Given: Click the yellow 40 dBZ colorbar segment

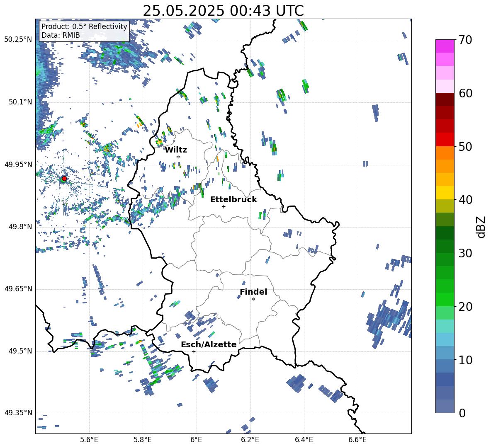Looking at the screenshot, I should click(445, 193).
